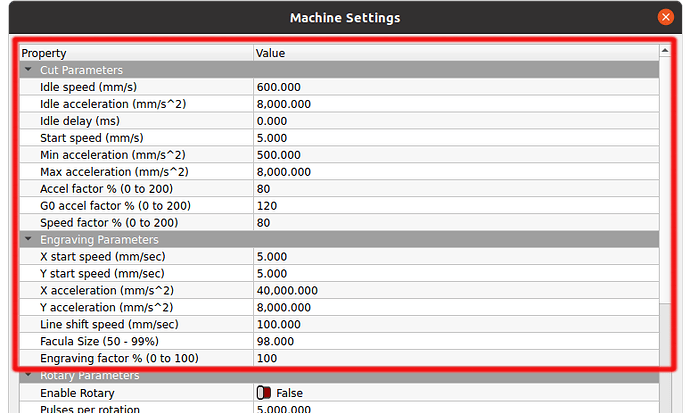The width and height of the screenshot is (690, 413).
Task: Collapse the Cut Parameters section
Action: pyautogui.click(x=27, y=70)
